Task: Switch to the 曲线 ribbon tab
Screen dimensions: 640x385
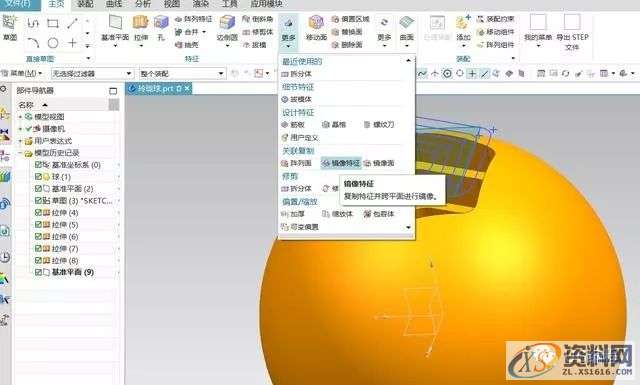Action: pos(114,4)
